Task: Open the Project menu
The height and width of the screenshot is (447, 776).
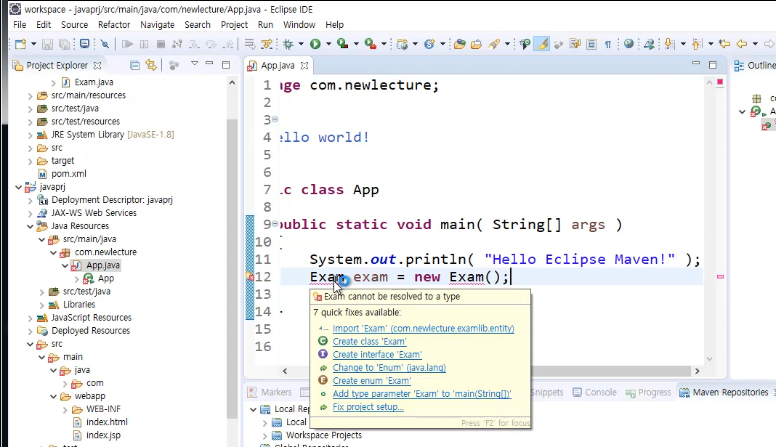Action: coord(234,25)
